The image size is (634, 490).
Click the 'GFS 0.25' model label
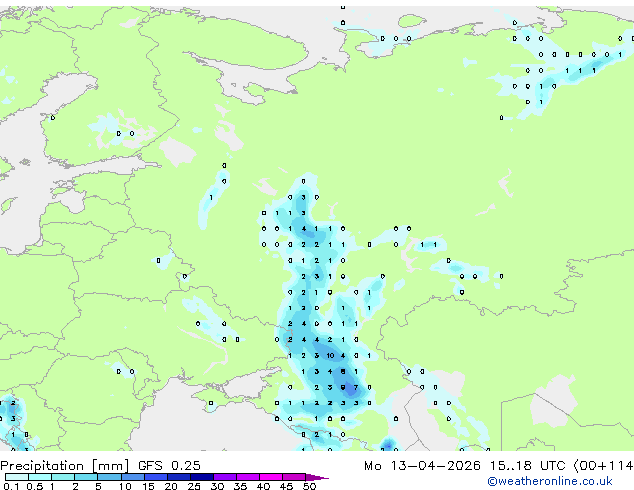pos(169,466)
